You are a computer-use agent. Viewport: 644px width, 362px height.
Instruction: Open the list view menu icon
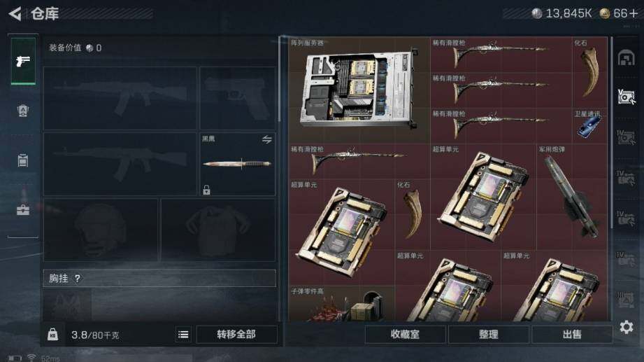pyautogui.click(x=183, y=335)
